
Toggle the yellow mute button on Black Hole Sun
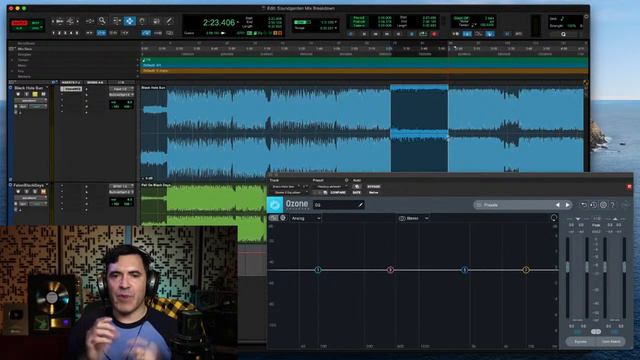pyautogui.click(x=35, y=94)
